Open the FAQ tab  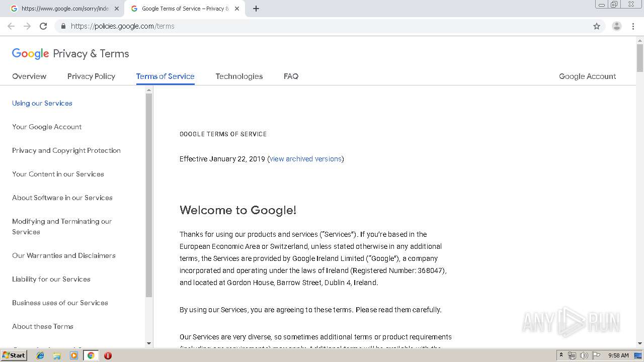coord(291,76)
